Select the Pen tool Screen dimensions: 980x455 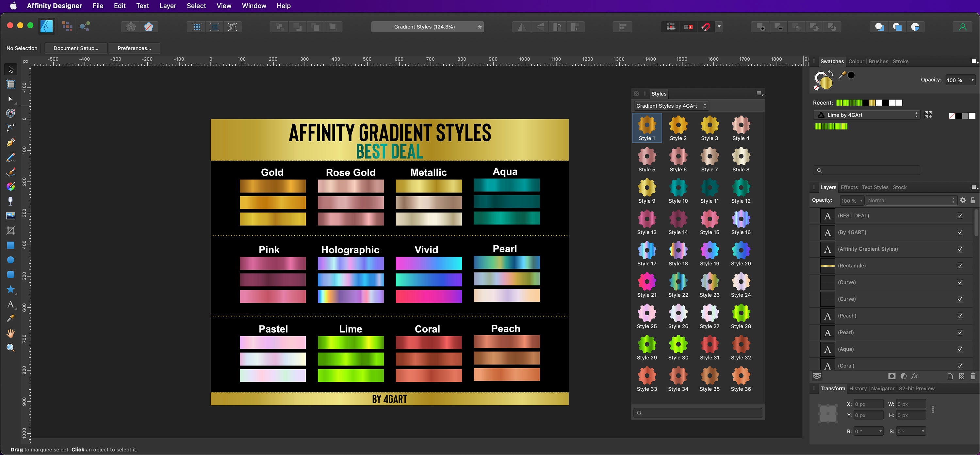coord(11,143)
